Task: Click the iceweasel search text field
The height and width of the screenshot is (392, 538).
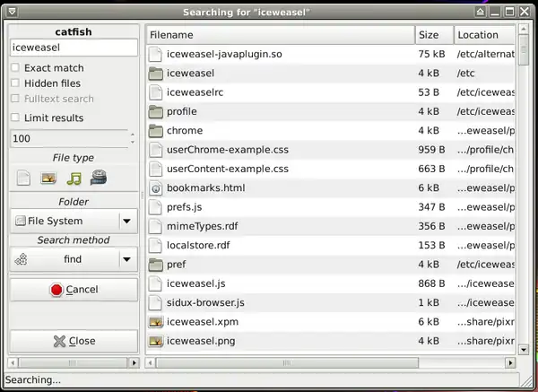Action: click(73, 48)
